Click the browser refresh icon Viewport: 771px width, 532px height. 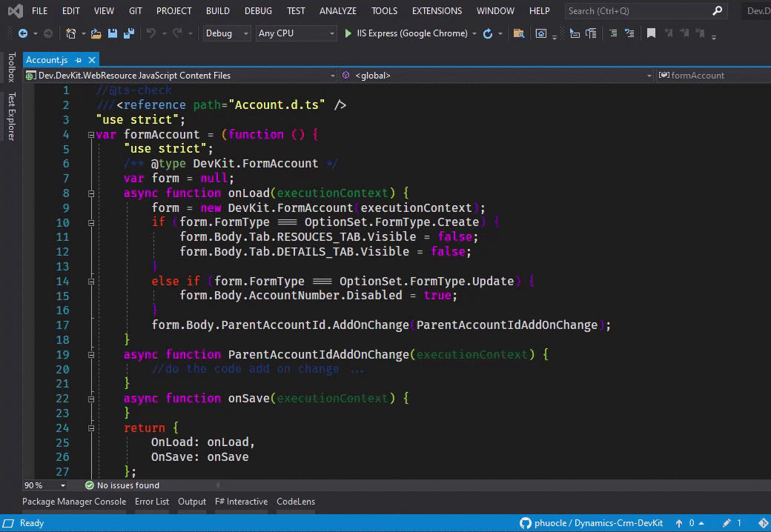(488, 33)
